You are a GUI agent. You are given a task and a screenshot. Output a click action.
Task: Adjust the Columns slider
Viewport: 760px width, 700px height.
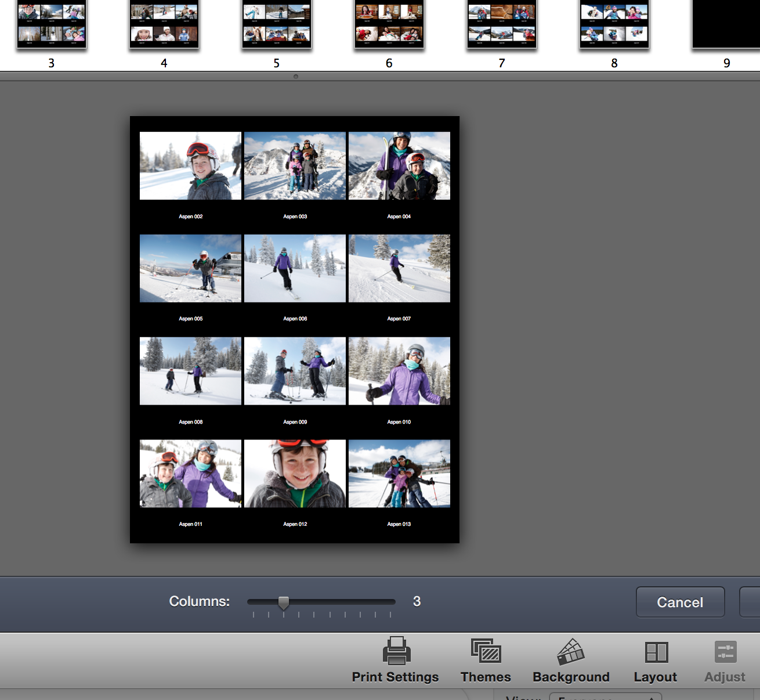pos(284,602)
